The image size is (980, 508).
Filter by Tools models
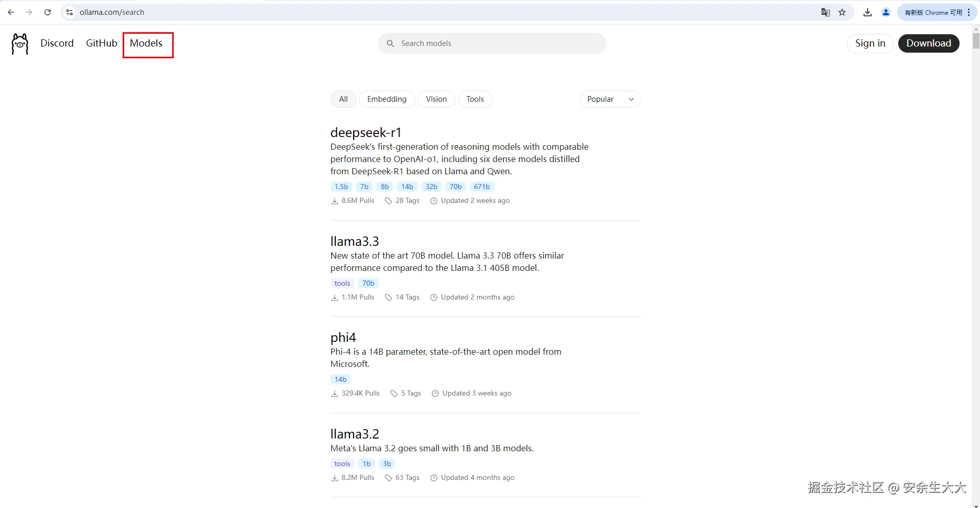(x=475, y=99)
